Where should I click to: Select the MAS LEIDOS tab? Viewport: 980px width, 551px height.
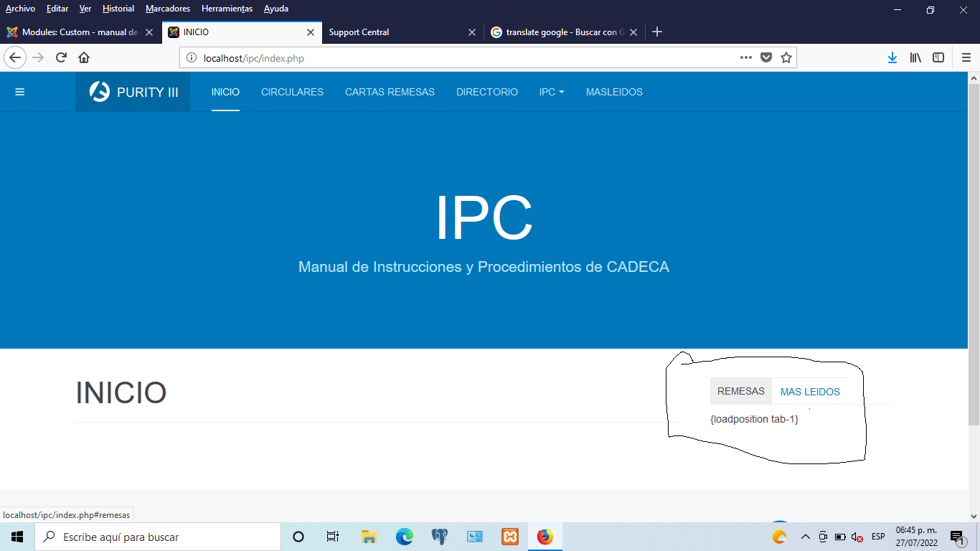810,392
